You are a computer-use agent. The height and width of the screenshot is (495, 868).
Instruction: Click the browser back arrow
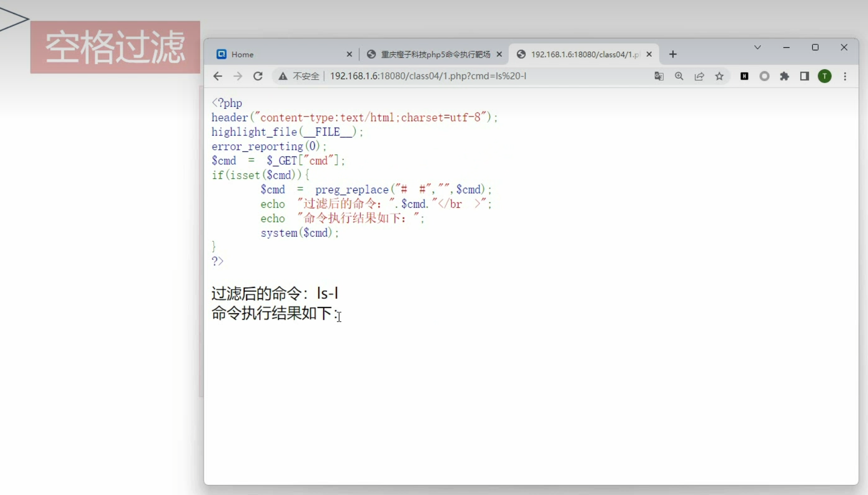pos(218,76)
